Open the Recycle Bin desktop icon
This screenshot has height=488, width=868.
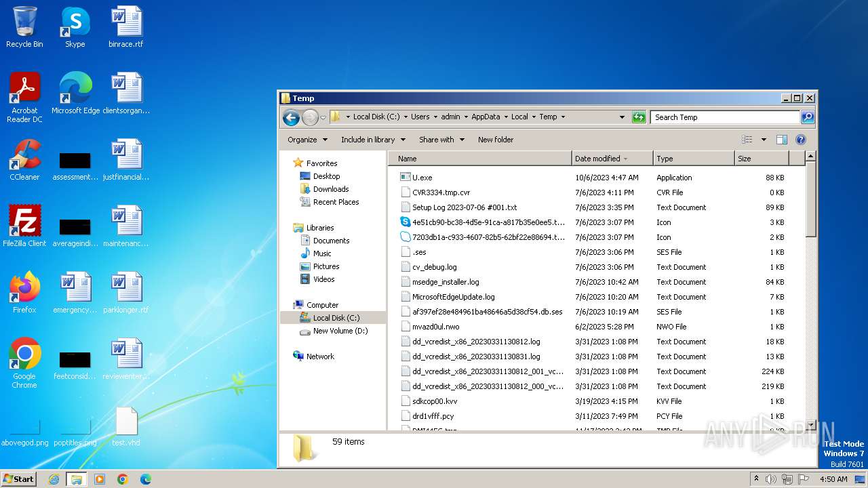(x=24, y=27)
